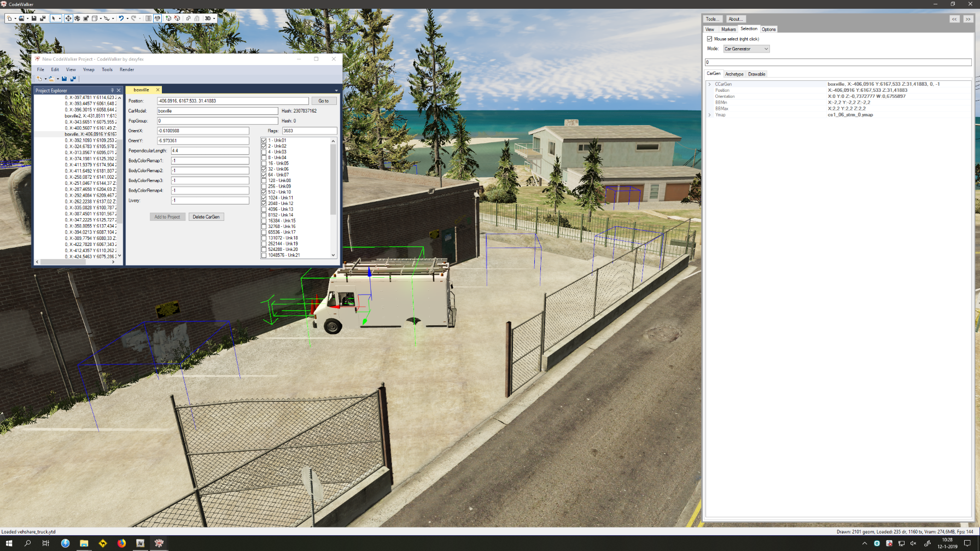The width and height of the screenshot is (980, 551).
Task: Check the 8 - Unk04 flag
Action: pyautogui.click(x=264, y=157)
